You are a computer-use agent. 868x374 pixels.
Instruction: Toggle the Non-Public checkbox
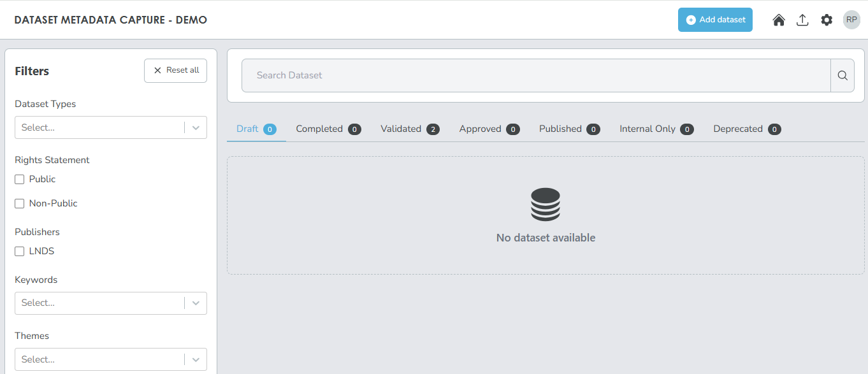pyautogui.click(x=20, y=204)
